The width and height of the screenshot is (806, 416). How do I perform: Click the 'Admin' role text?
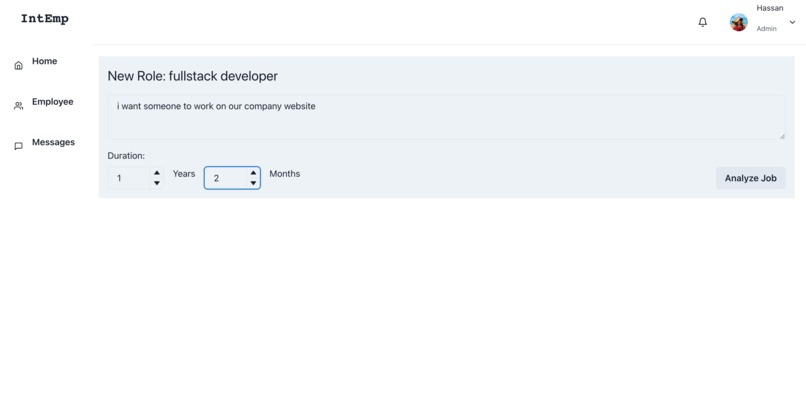click(766, 29)
